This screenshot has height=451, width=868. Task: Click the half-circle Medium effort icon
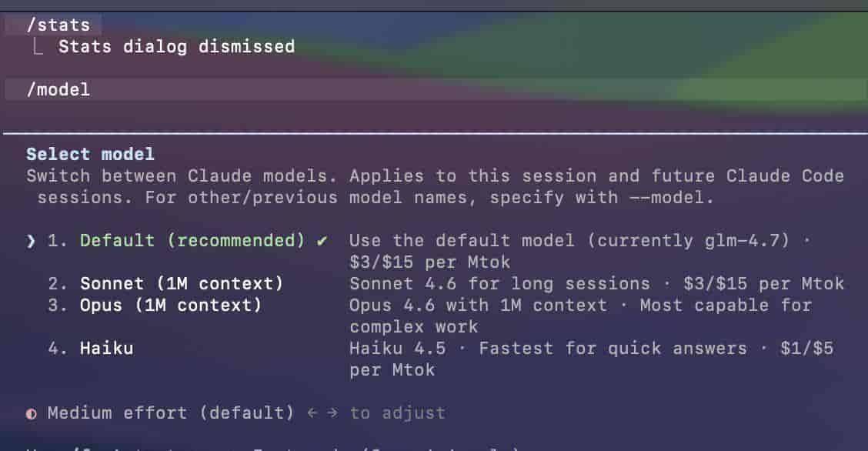click(x=32, y=413)
